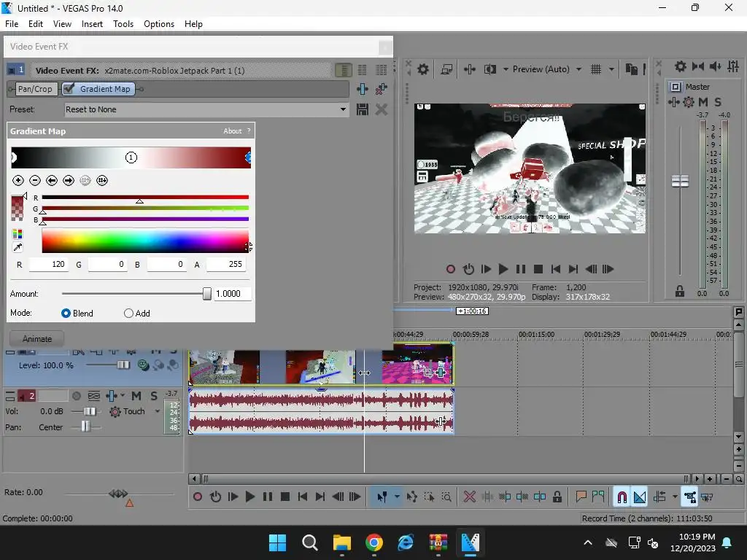
Task: Click the gradient control point 1 marker
Action: pos(131,157)
